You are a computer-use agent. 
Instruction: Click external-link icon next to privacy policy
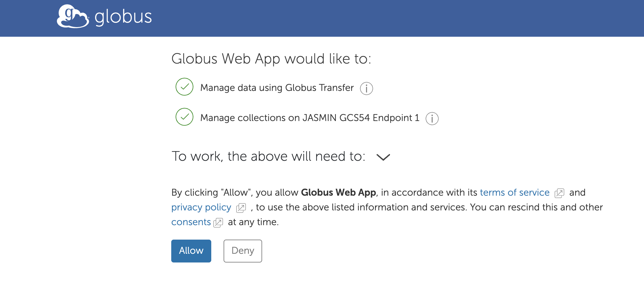coord(241,208)
